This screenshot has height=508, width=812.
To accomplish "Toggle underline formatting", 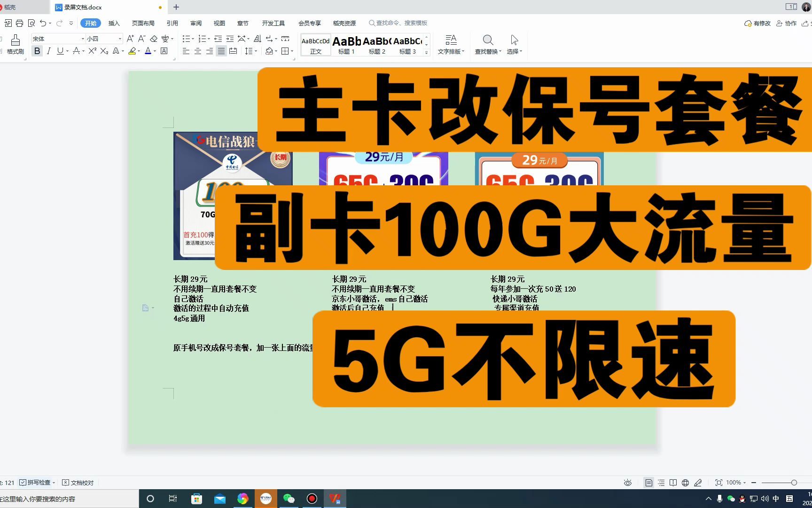I will click(60, 51).
